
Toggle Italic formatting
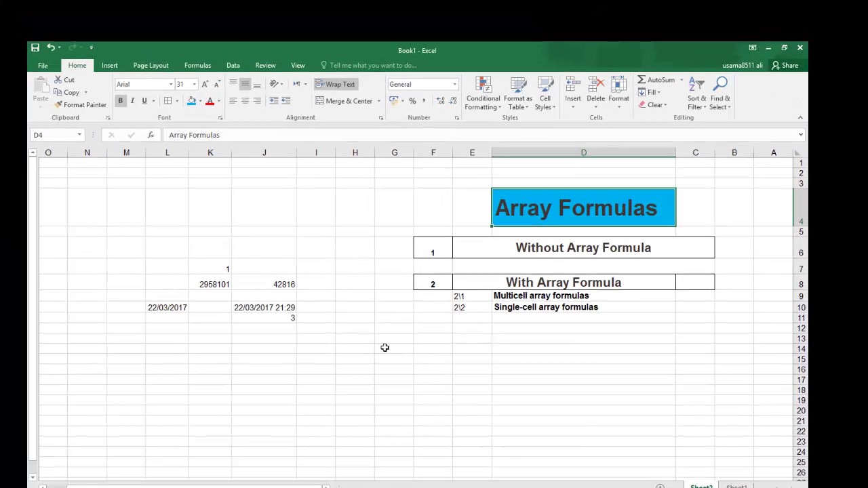click(132, 101)
